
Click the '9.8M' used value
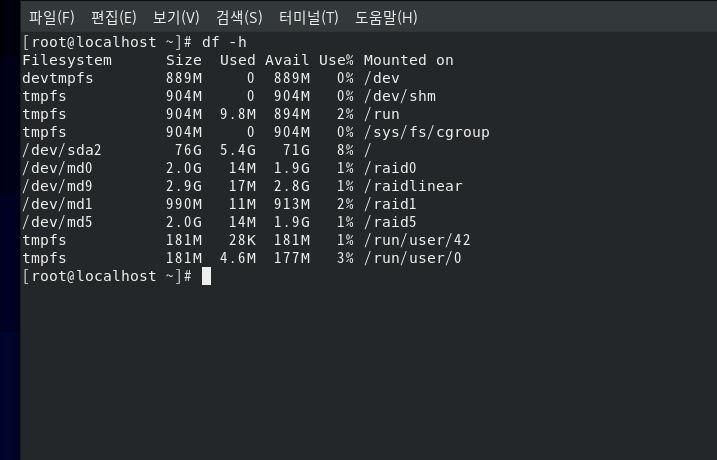point(237,114)
